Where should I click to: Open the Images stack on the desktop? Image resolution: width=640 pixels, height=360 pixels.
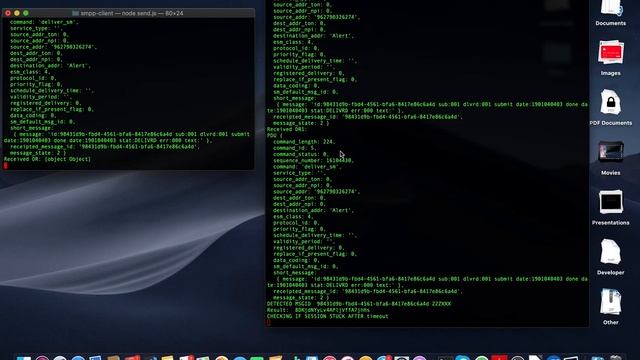611,52
